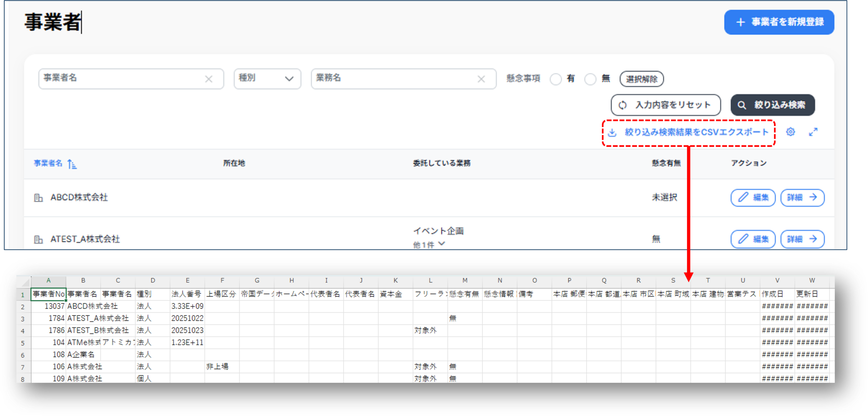
Task: Expand the table with the fullscreen arrows icon
Action: point(813,132)
